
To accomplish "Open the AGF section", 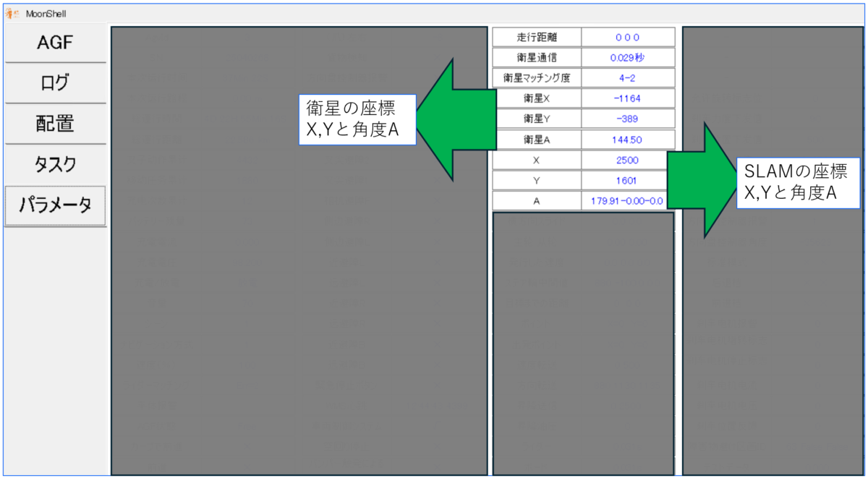I will pos(56,43).
